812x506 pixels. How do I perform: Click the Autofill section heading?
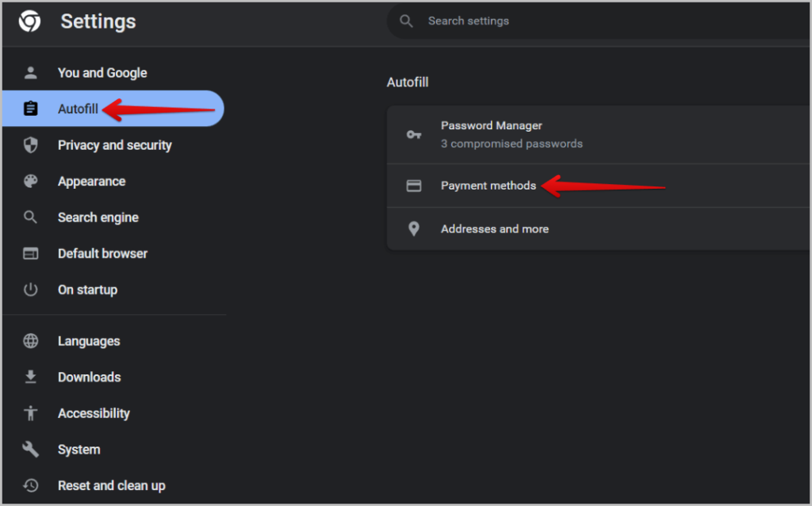pyautogui.click(x=408, y=82)
